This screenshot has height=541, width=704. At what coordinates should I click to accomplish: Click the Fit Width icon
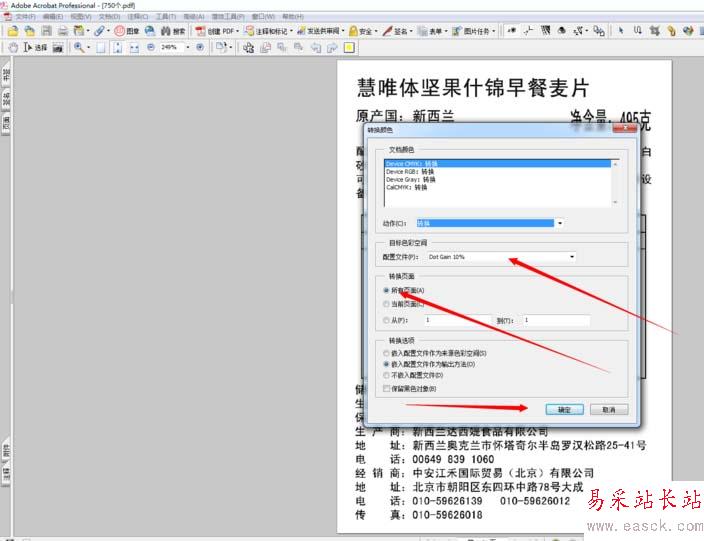[x=134, y=47]
